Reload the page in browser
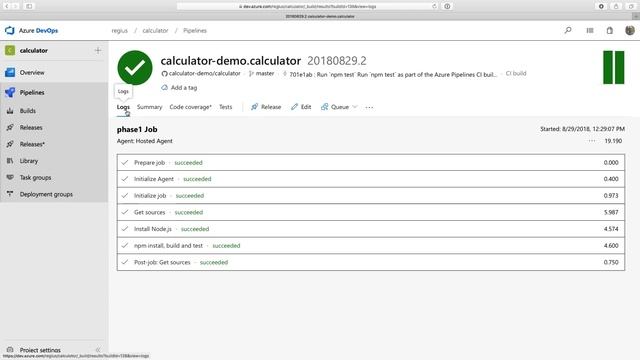The image size is (640, 360). coord(434,7)
